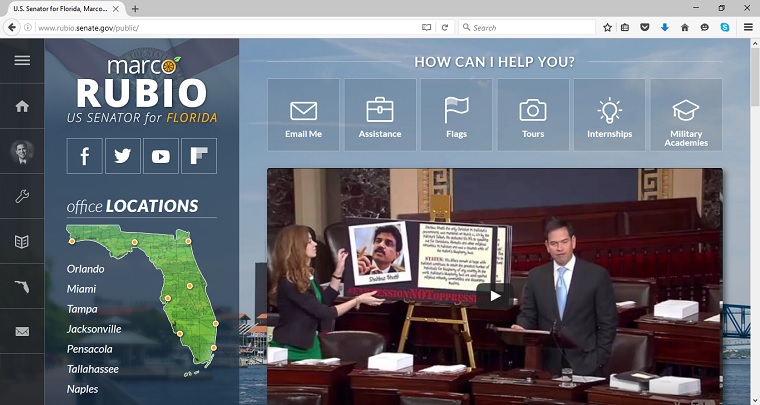
Task: Toggle Reader View in address bar
Action: (426, 28)
